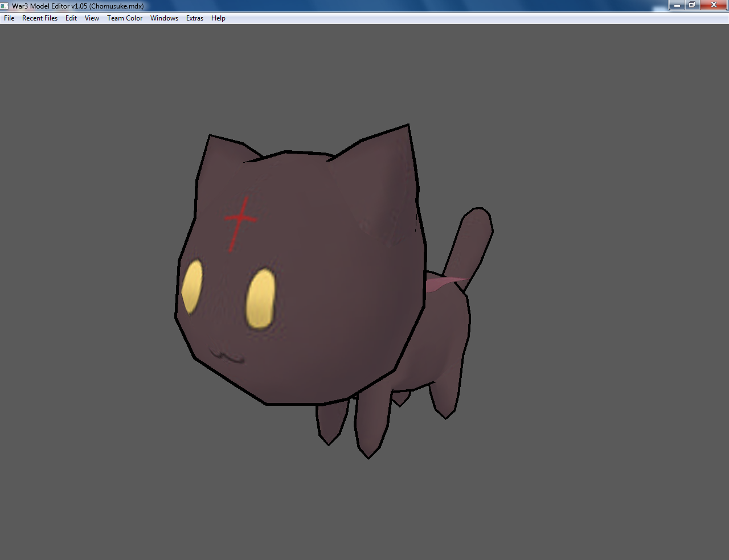Open the File menu
729x560 pixels.
(x=9, y=18)
